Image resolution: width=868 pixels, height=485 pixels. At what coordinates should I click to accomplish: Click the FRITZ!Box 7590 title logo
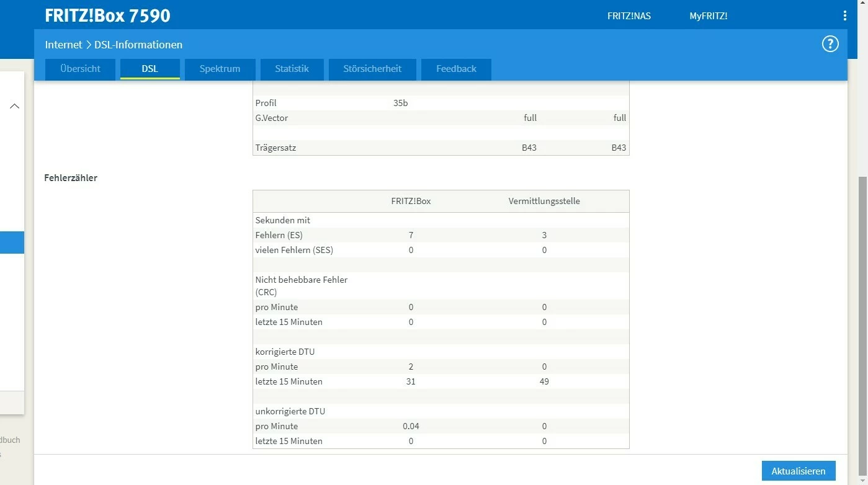coord(107,16)
